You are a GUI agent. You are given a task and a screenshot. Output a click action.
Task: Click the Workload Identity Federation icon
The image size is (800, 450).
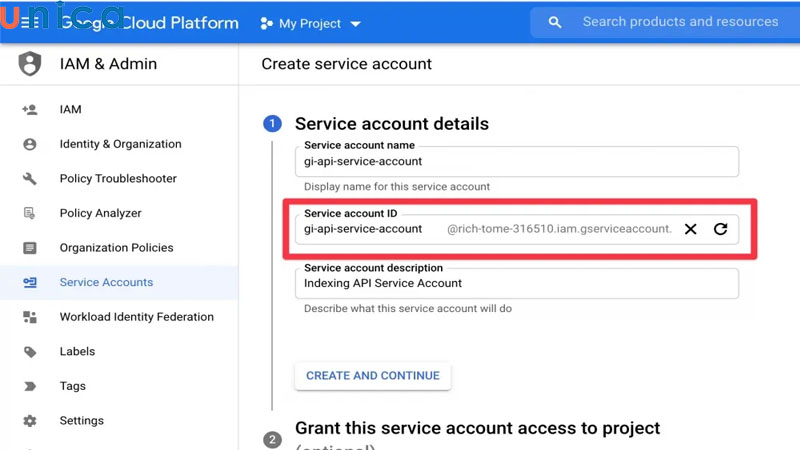point(30,317)
